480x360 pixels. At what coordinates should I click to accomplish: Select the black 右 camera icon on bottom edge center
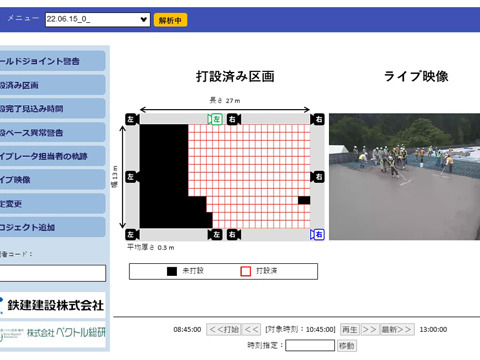(x=234, y=234)
